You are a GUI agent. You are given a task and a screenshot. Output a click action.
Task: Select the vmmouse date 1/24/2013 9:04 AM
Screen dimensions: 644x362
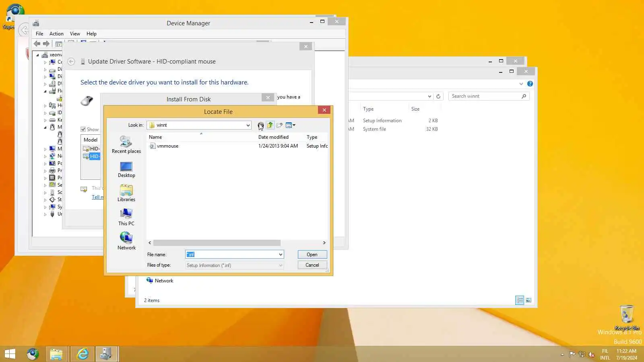(x=278, y=146)
